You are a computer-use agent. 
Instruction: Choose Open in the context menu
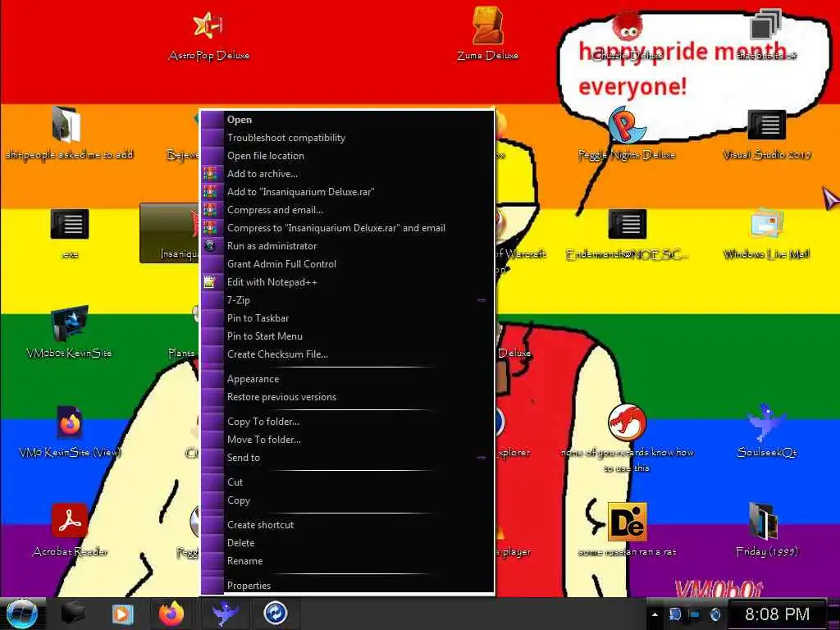pos(347,120)
